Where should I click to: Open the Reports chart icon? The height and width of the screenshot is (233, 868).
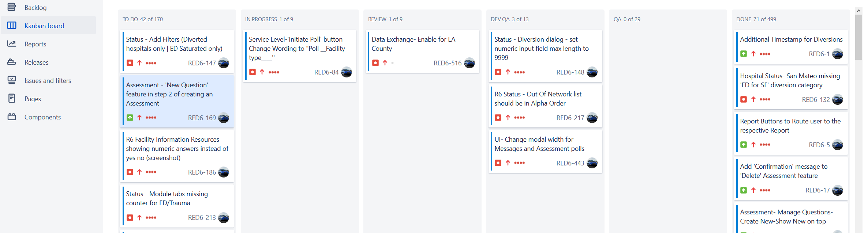[12, 44]
